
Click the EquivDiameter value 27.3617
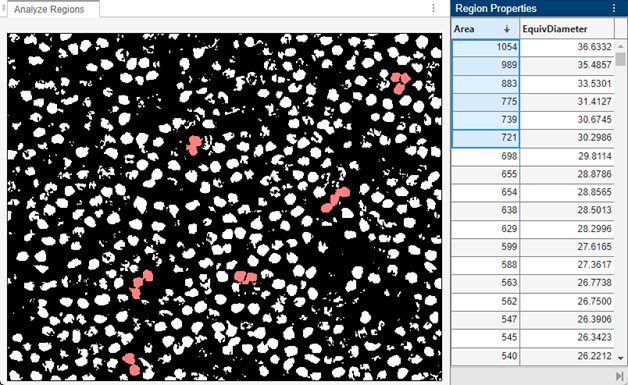coord(594,265)
